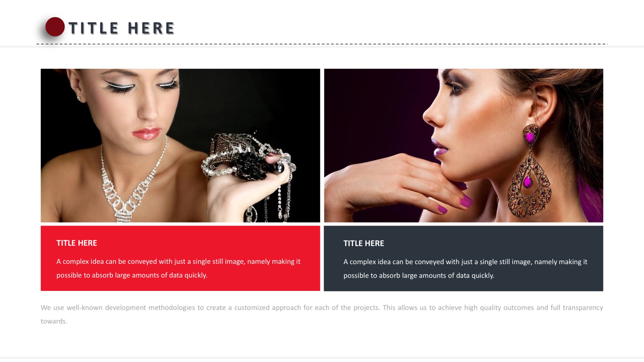Click the dark red circle beside the title
The width and height of the screenshot is (644, 362).
tap(55, 27)
